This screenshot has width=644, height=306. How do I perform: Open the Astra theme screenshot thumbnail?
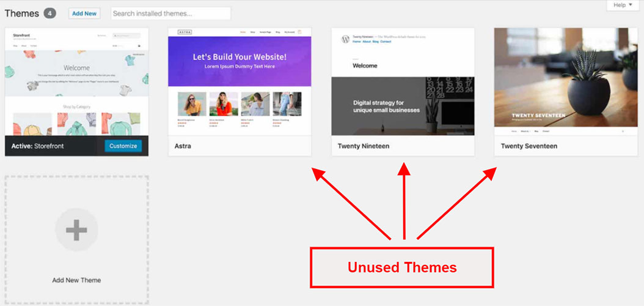point(240,82)
